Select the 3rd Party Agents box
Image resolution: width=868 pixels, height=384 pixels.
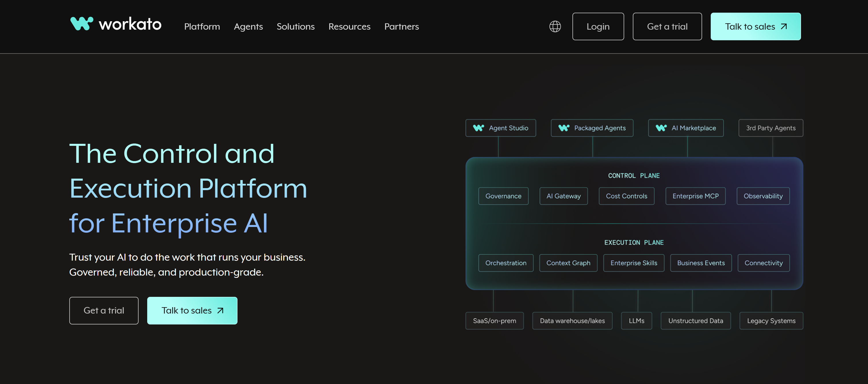tap(771, 128)
